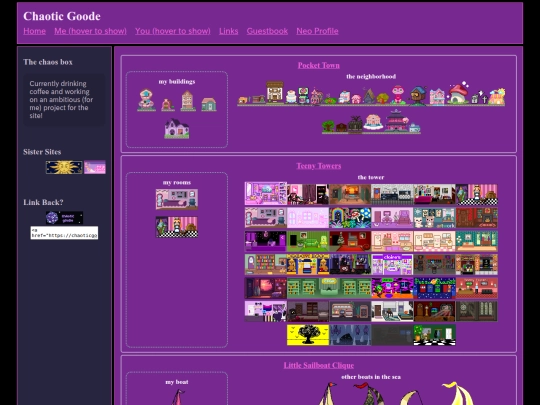The width and height of the screenshot is (540, 405).
Task: Open the green room with checkered floor
Action: click(434, 335)
